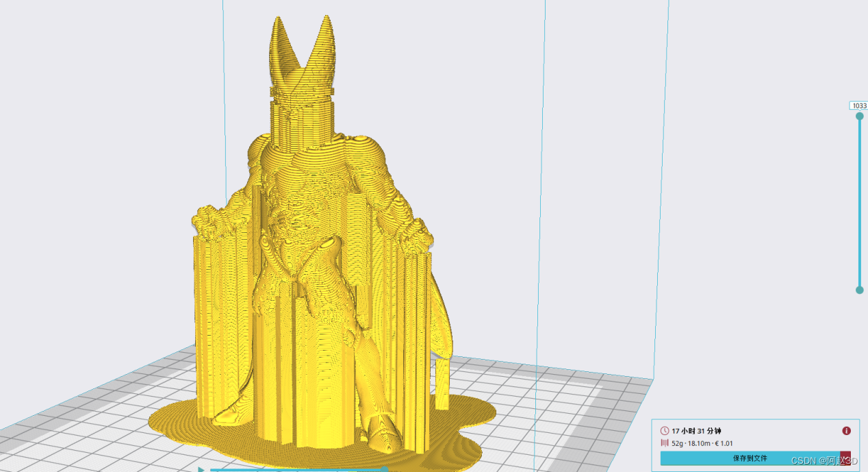The height and width of the screenshot is (472, 868).
Task: Click the layer number field showing 1033
Action: [x=858, y=105]
